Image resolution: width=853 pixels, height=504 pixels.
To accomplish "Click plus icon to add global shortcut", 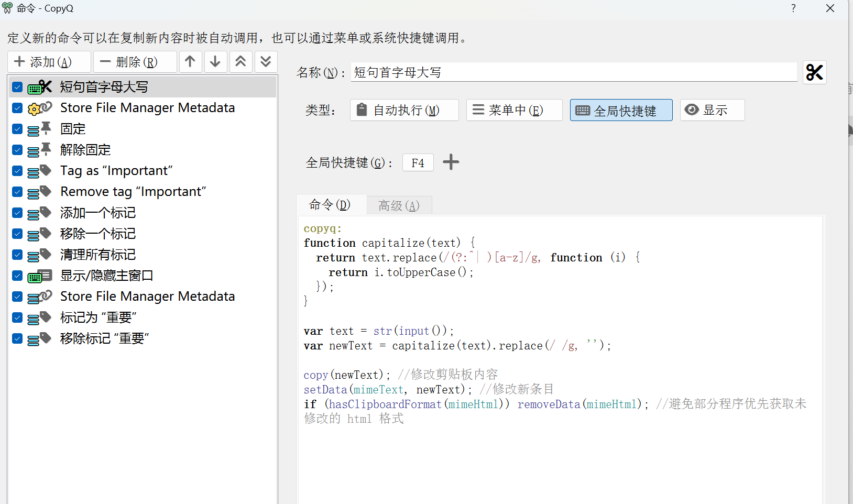I will [451, 162].
